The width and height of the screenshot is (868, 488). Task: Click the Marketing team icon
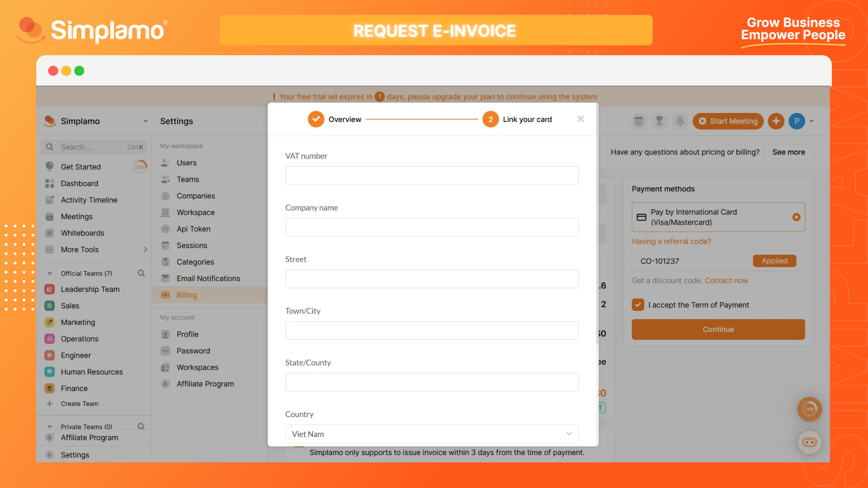(50, 322)
